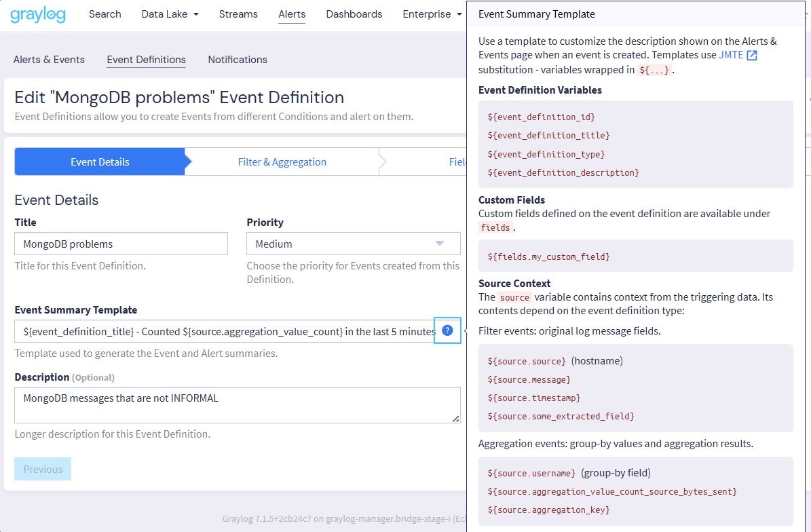Click the Event Summary Template input field
Screen dimensions: 811x532
point(225,331)
